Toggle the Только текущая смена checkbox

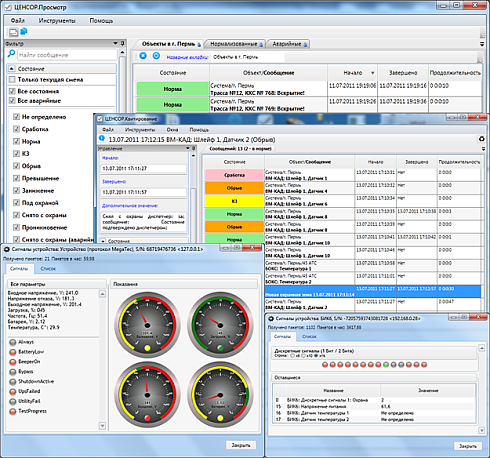tap(12, 80)
